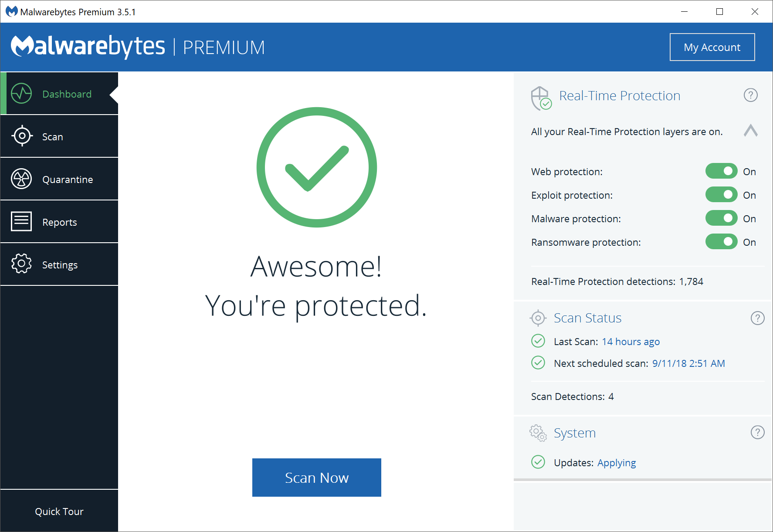The width and height of the screenshot is (773, 532).
Task: Click the Scan Status help icon
Action: click(757, 318)
